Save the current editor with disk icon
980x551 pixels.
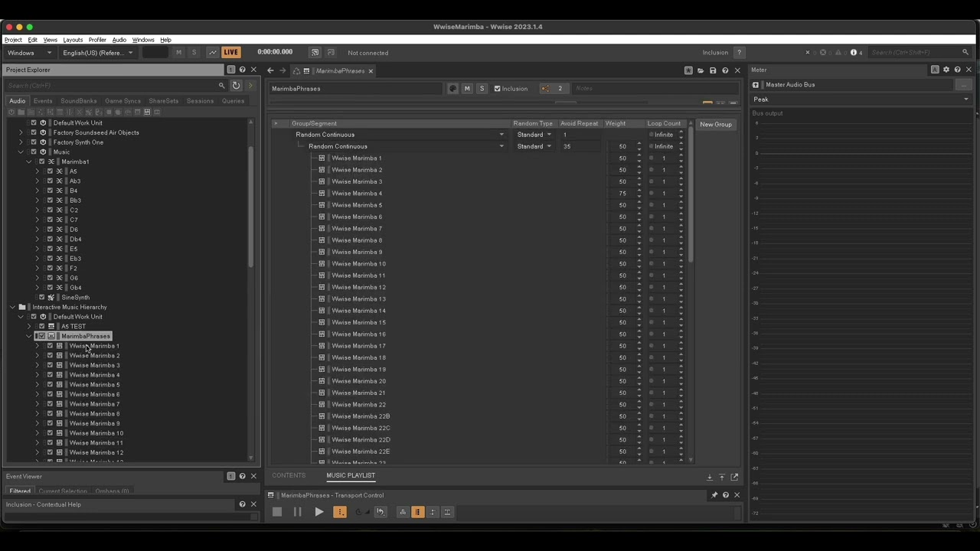(x=713, y=70)
